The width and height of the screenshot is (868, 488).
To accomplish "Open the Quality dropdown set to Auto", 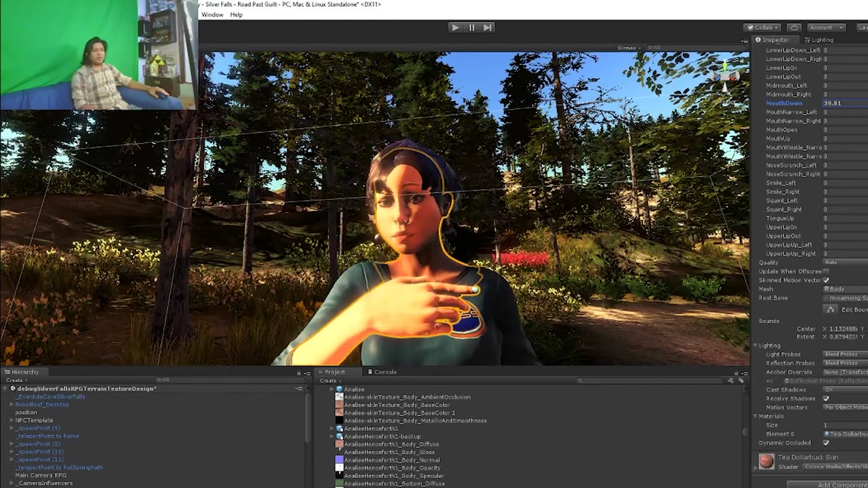I will tap(846, 262).
